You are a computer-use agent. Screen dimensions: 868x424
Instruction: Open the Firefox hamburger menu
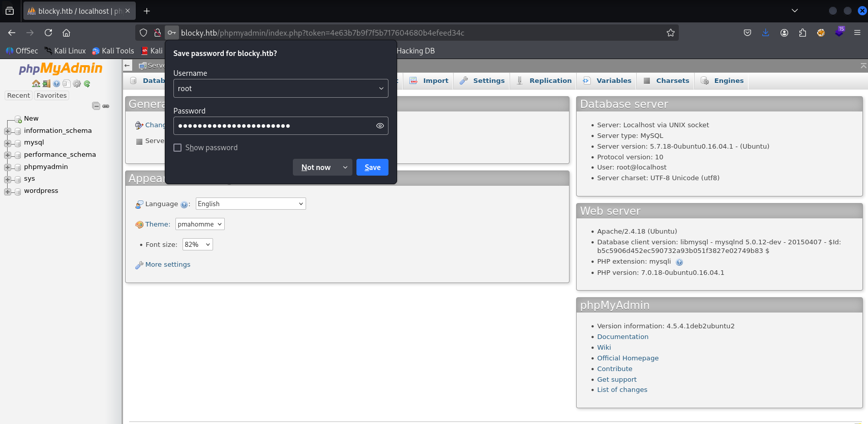click(x=857, y=33)
